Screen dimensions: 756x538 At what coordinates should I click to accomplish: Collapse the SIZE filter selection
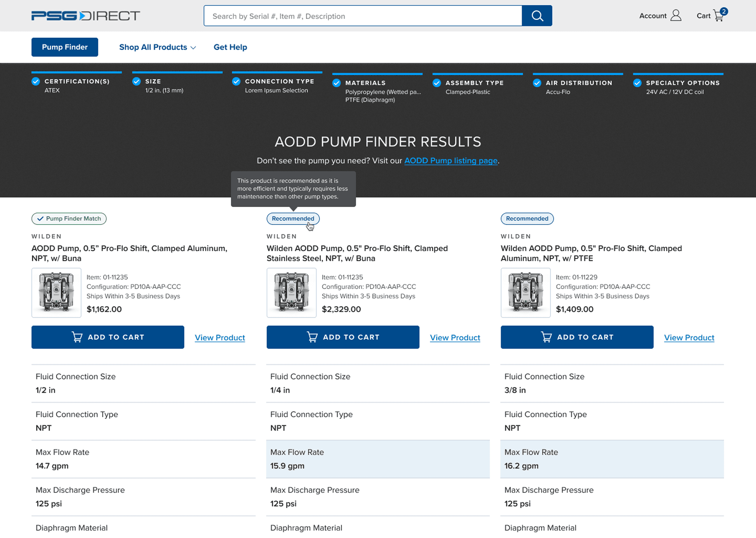click(136, 82)
